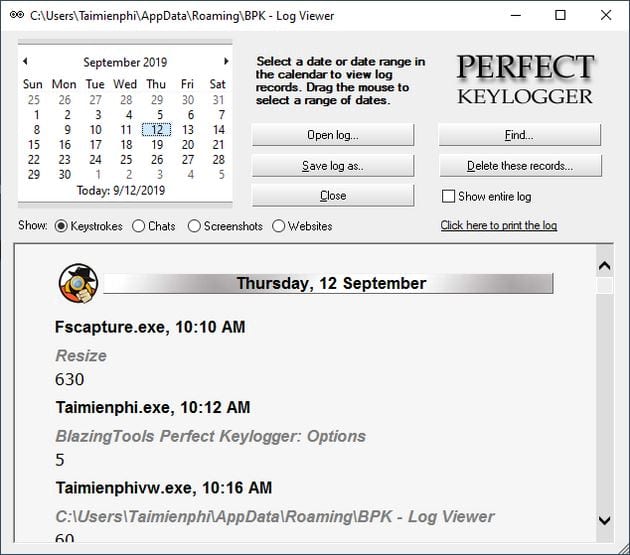Screen dimensions: 630x555
Task: Select September 12 in calendar
Action: 157,130
